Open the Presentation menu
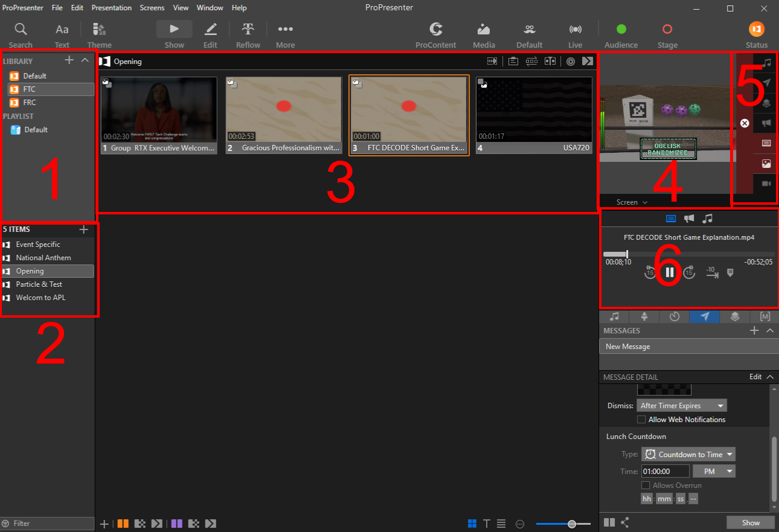This screenshot has width=779, height=532. point(111,8)
